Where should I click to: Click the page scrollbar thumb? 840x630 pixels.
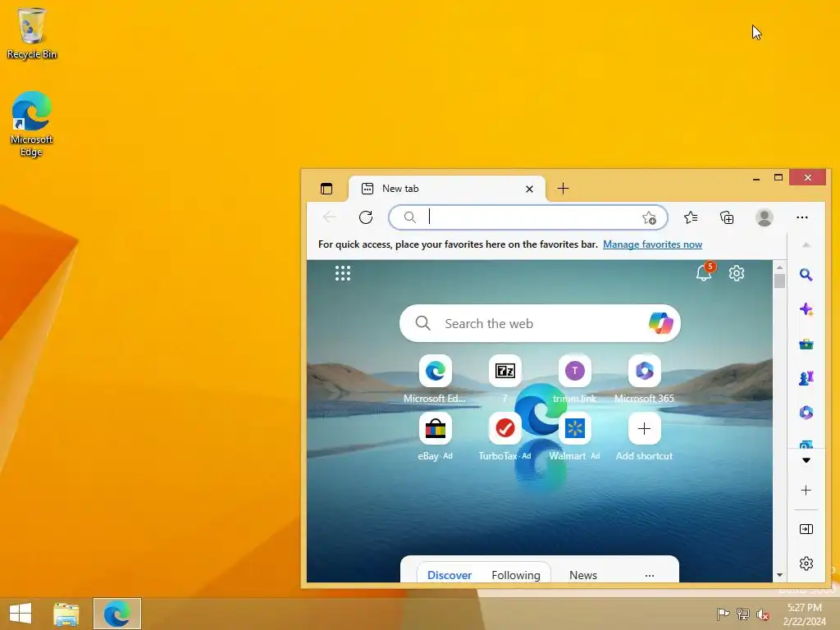[779, 281]
